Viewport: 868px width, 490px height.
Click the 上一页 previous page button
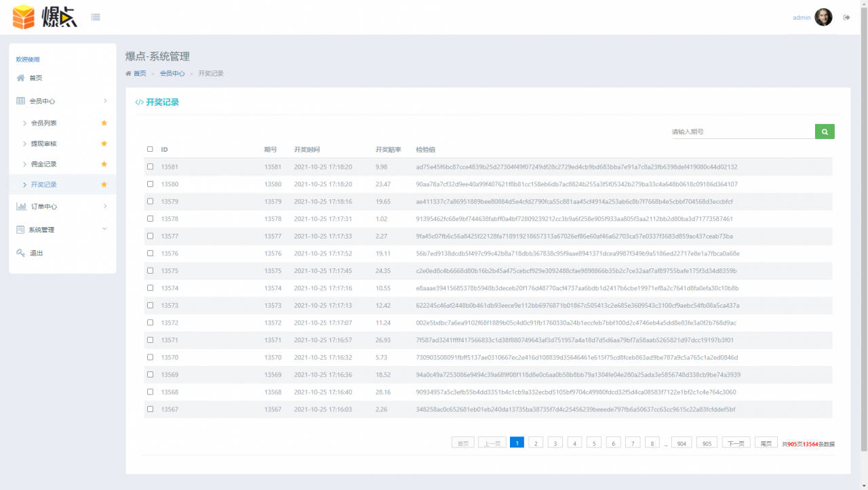click(492, 443)
